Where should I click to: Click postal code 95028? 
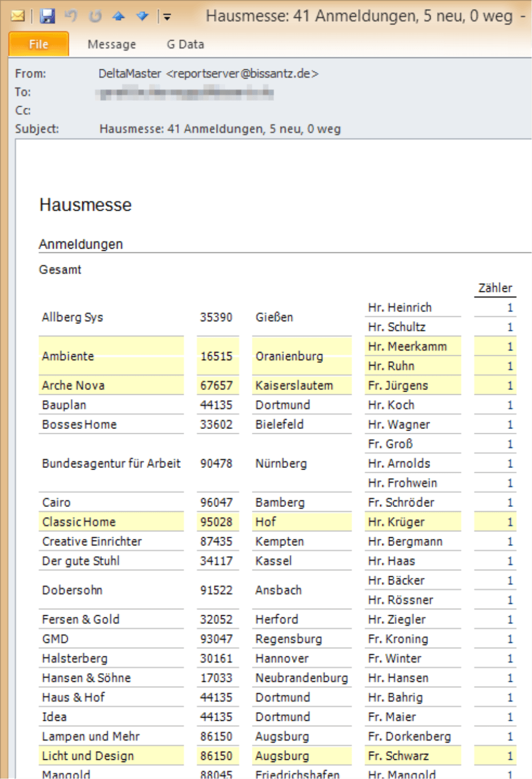[x=216, y=522]
